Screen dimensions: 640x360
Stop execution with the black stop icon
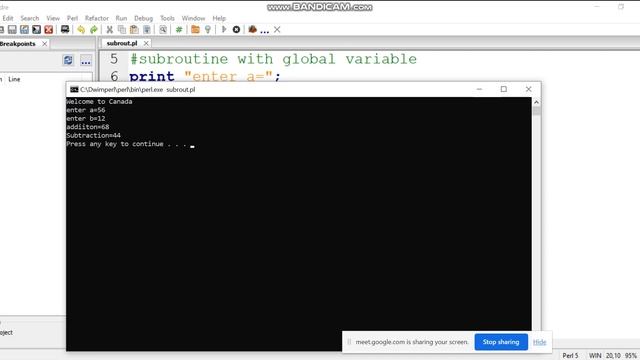(236, 29)
